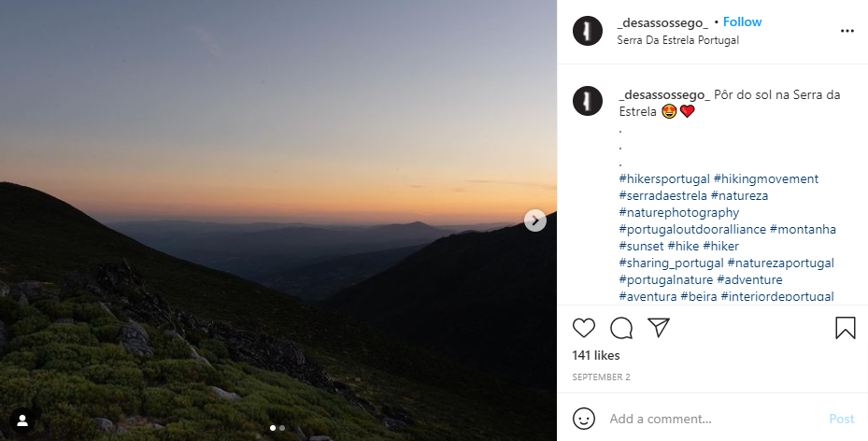Follow the _desassossego_ account
Image resolution: width=868 pixels, height=441 pixels.
coord(743,21)
